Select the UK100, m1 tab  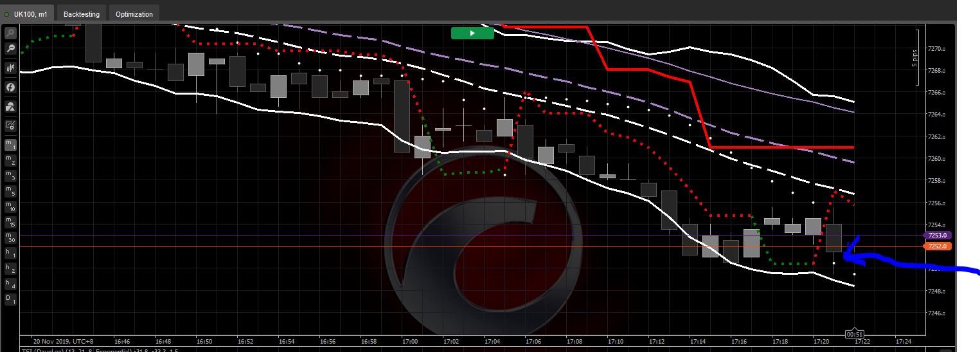coord(28,14)
